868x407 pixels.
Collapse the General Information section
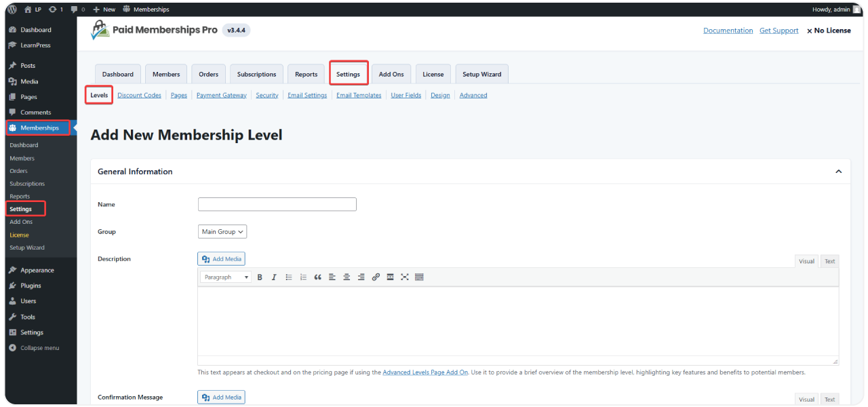(x=838, y=172)
